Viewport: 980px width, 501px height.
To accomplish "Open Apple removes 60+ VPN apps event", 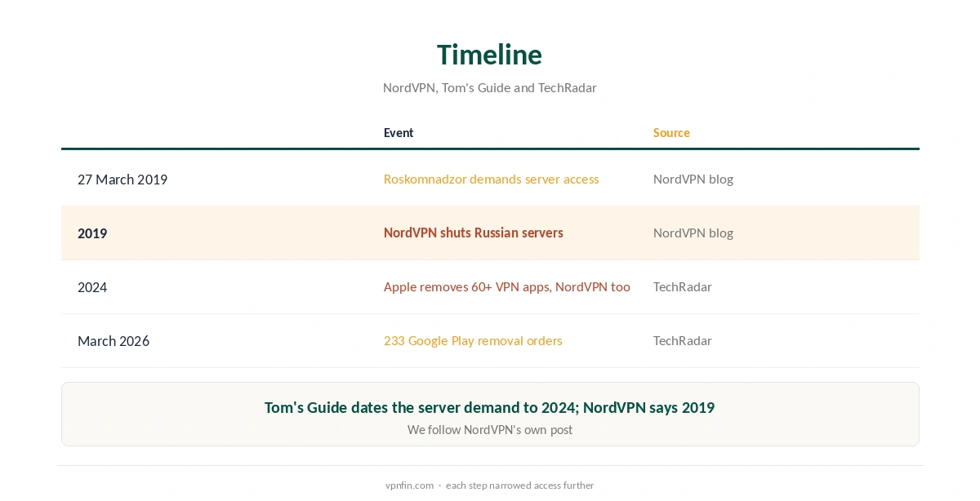I will 507,287.
